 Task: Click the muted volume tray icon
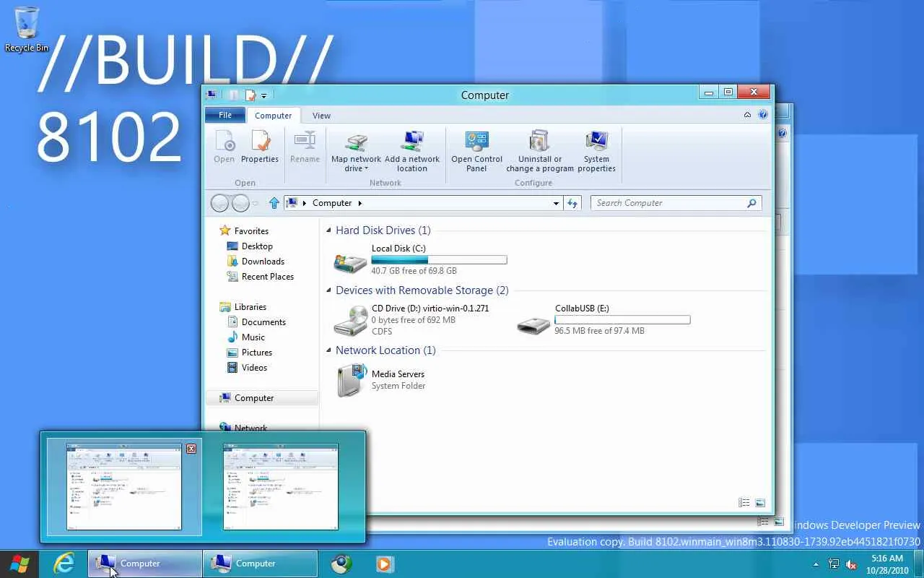(x=851, y=564)
